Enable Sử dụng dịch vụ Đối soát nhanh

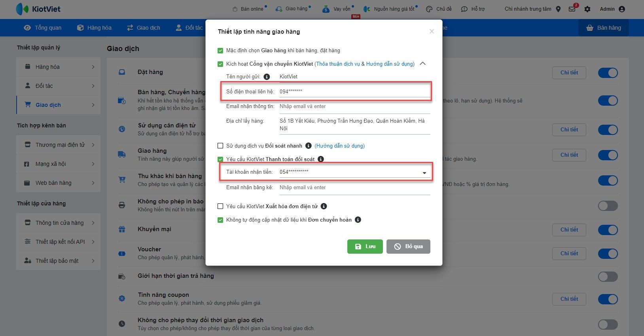click(220, 146)
